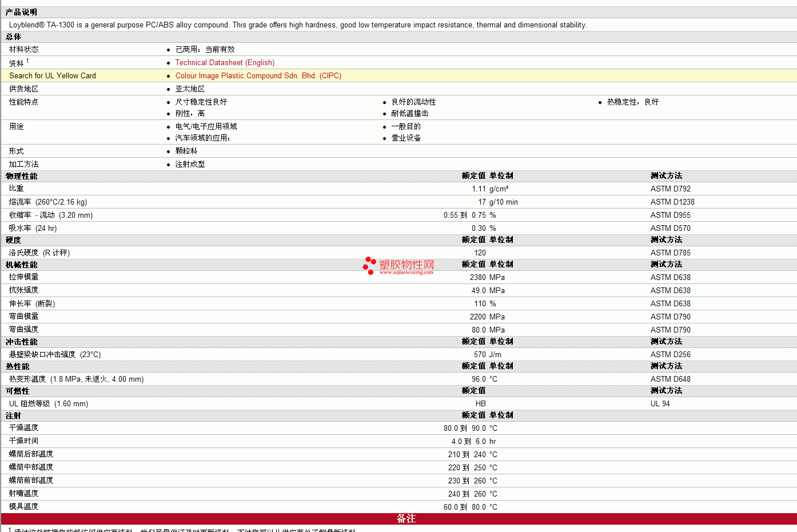Click the Loyblend TA-1300 product description text
This screenshot has height=532, width=797.
298,25
